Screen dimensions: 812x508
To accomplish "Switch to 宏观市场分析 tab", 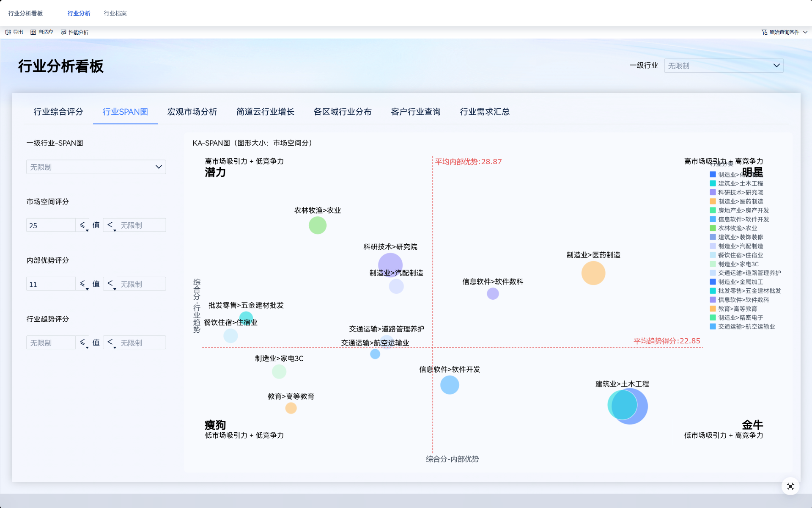I will [192, 112].
